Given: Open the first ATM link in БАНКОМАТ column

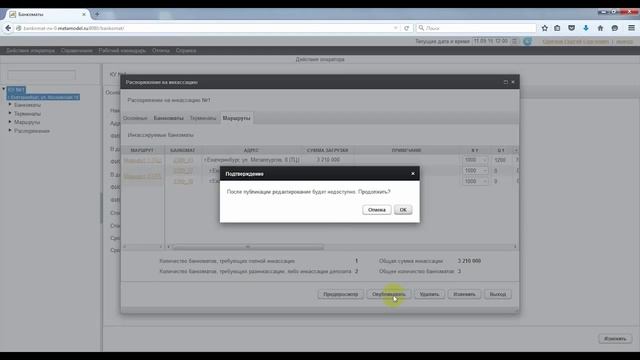Looking at the screenshot, I should 183,160.
